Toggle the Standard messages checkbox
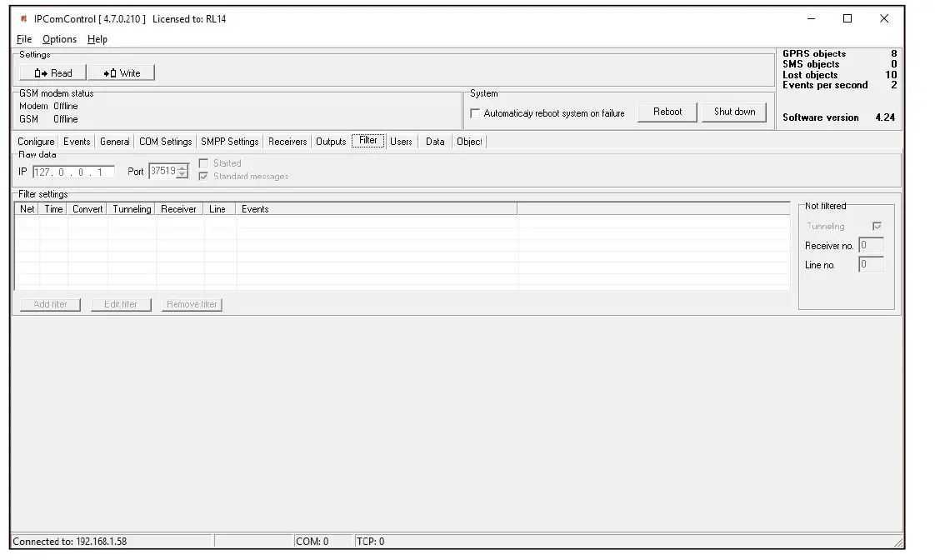Screen dimensions: 935x560 click(x=204, y=176)
